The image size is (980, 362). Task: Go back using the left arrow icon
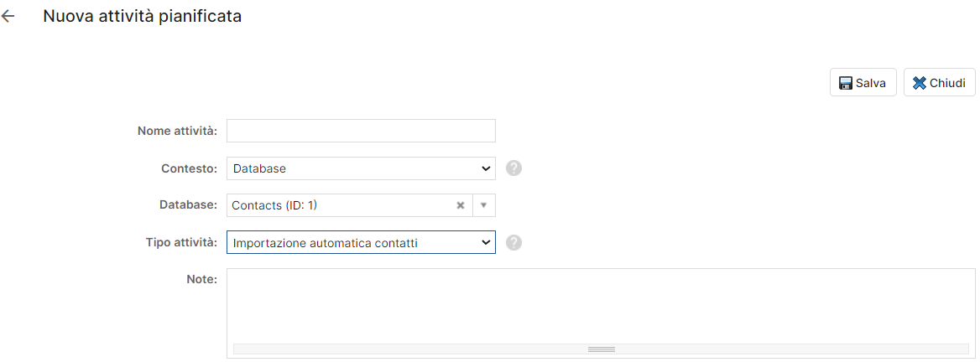coord(8,17)
